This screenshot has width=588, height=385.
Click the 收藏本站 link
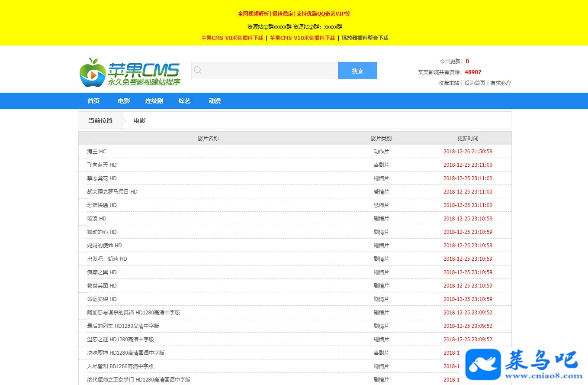click(449, 83)
